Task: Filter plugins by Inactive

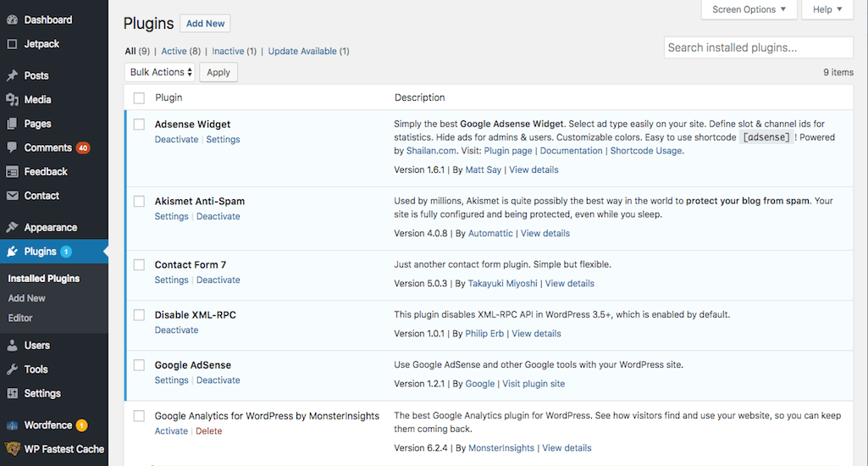Action: (x=228, y=51)
